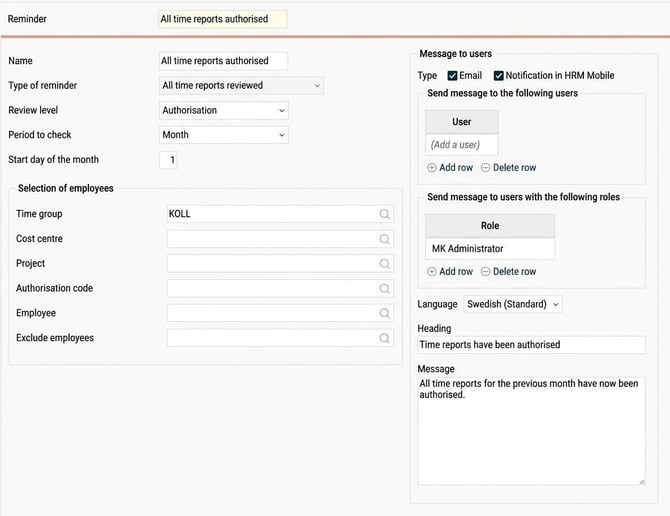Open the Exclude employees search magnifier
This screenshot has height=516, width=670.
click(x=384, y=338)
